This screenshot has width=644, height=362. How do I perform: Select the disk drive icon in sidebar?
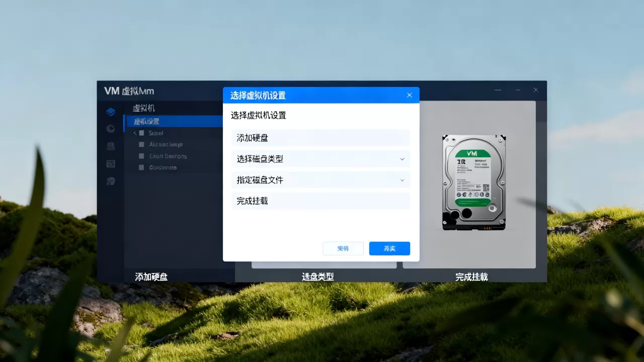point(111,146)
